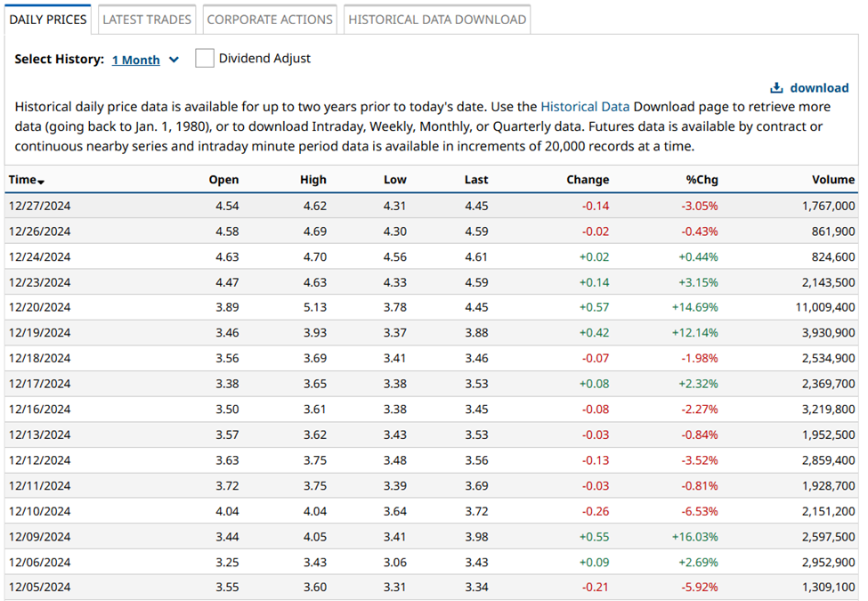Expand the history chevron arrow
Viewport: 868px width, 601px height.
[x=174, y=60]
